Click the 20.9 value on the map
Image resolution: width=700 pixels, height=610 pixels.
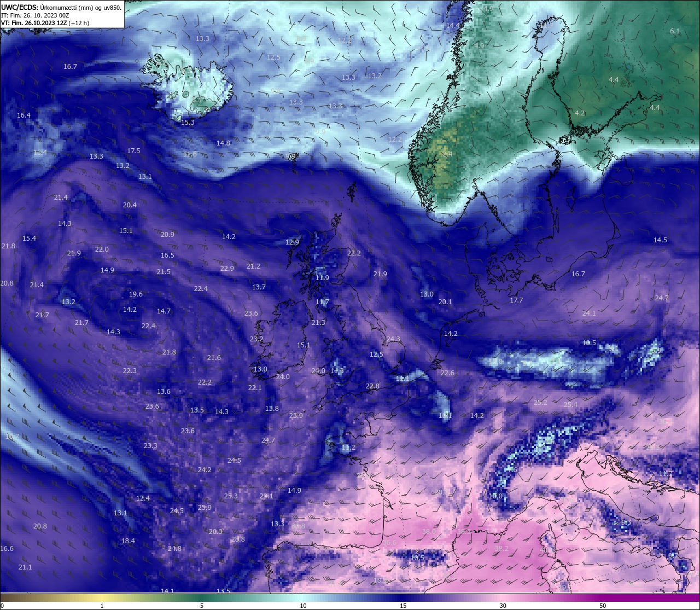[167, 235]
